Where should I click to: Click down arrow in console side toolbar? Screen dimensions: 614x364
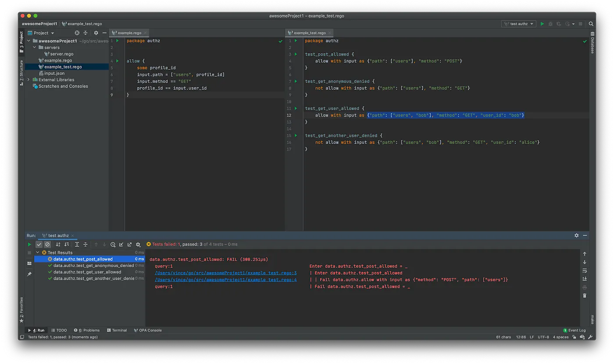[x=585, y=262]
